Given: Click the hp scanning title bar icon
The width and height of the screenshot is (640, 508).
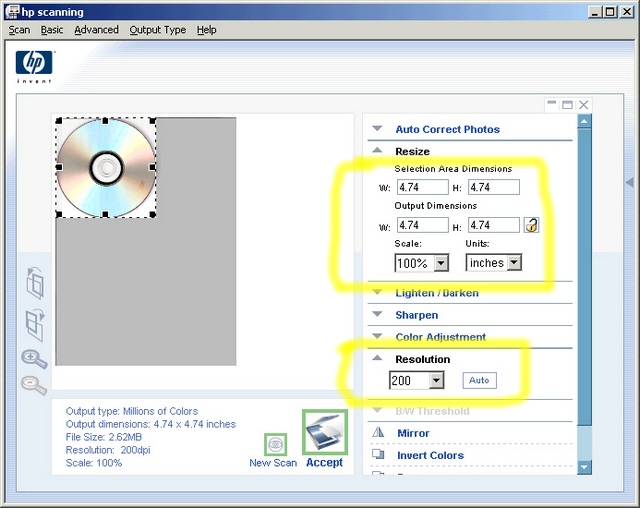Looking at the screenshot, I should coord(12,12).
